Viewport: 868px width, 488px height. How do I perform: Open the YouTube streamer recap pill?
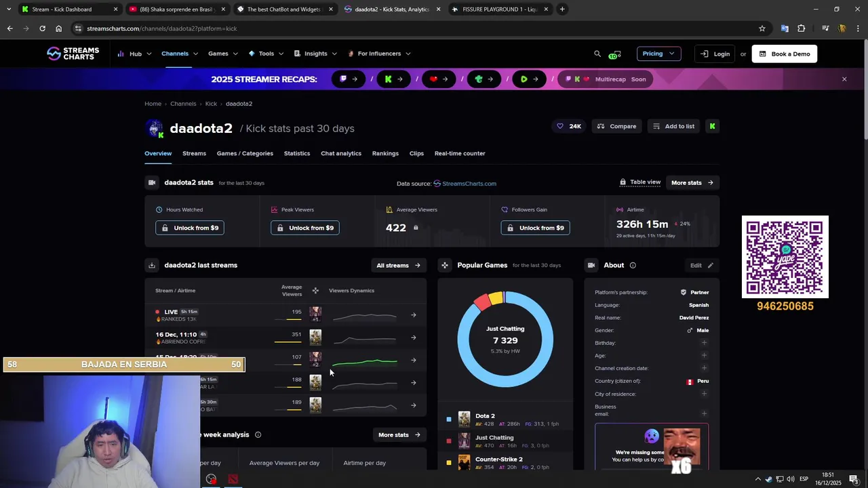click(439, 79)
